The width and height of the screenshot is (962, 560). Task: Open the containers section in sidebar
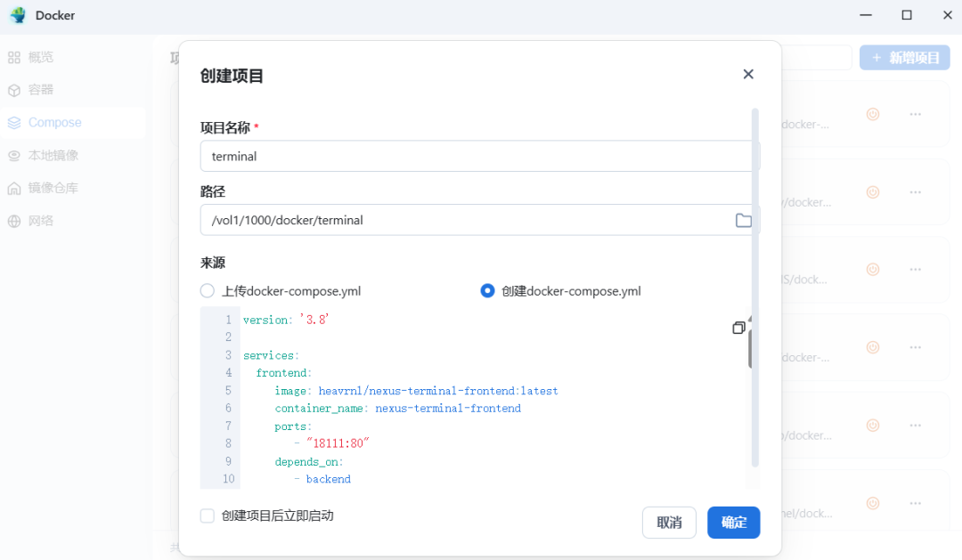click(x=41, y=90)
